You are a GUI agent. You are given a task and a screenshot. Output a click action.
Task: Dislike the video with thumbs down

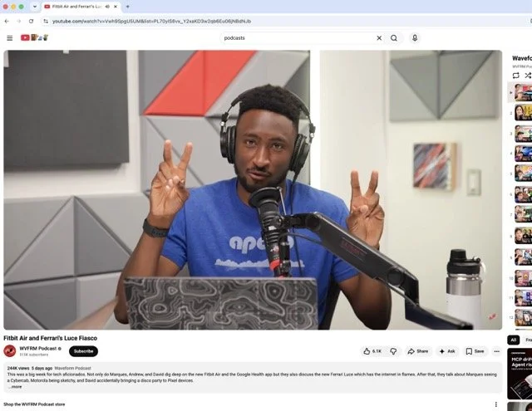click(x=393, y=351)
